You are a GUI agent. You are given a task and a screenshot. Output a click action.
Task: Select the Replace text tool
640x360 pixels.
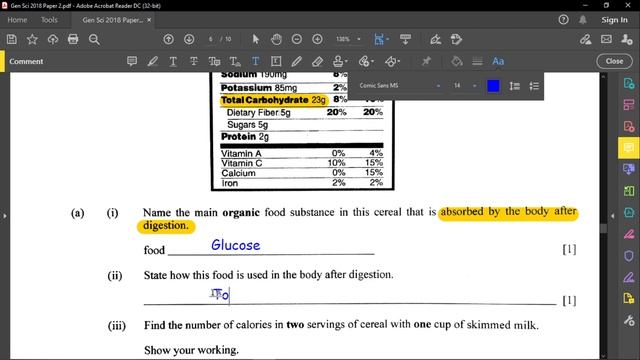pyautogui.click(x=214, y=61)
